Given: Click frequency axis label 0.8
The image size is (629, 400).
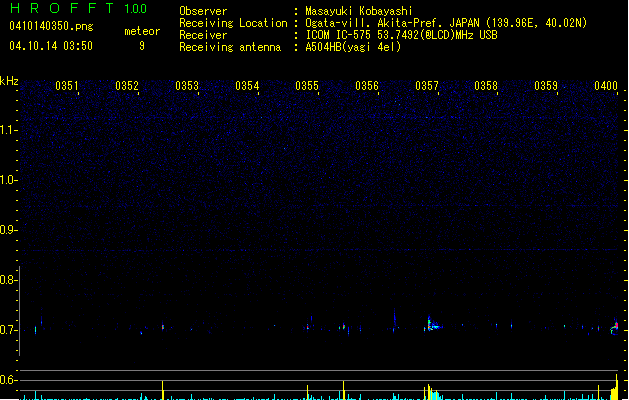Looking at the screenshot, I should tap(8, 280).
